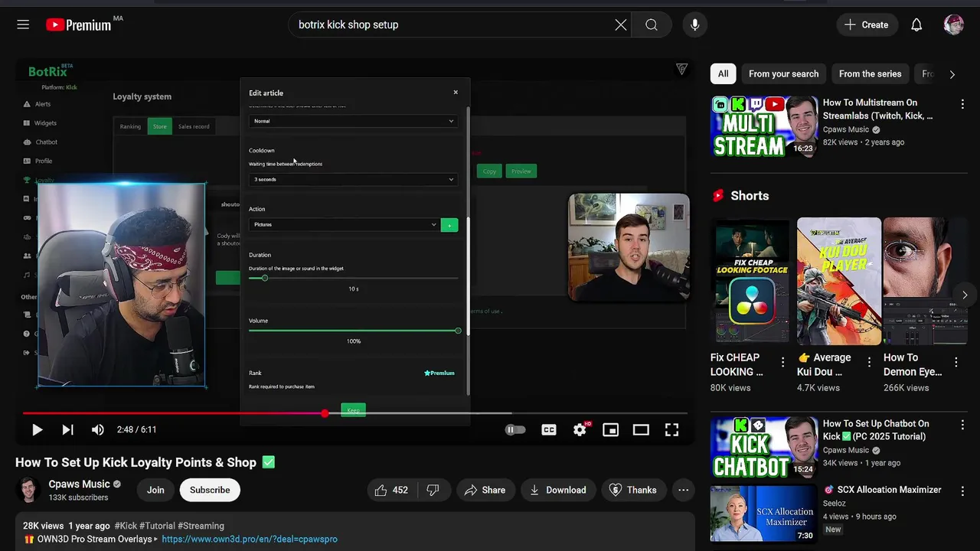Open options for How To Demon Eye short
980x551 pixels.
tap(955, 362)
